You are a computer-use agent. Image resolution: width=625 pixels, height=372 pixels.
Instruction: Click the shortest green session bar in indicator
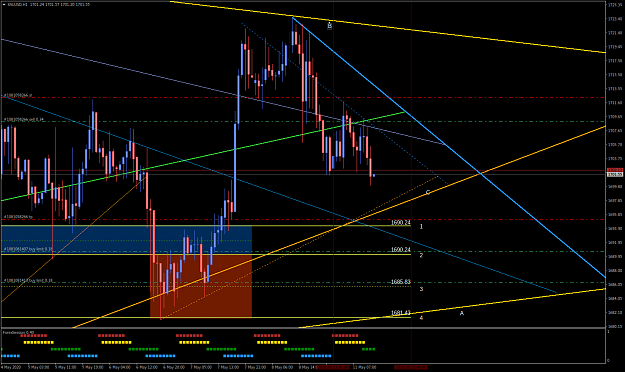point(368,349)
